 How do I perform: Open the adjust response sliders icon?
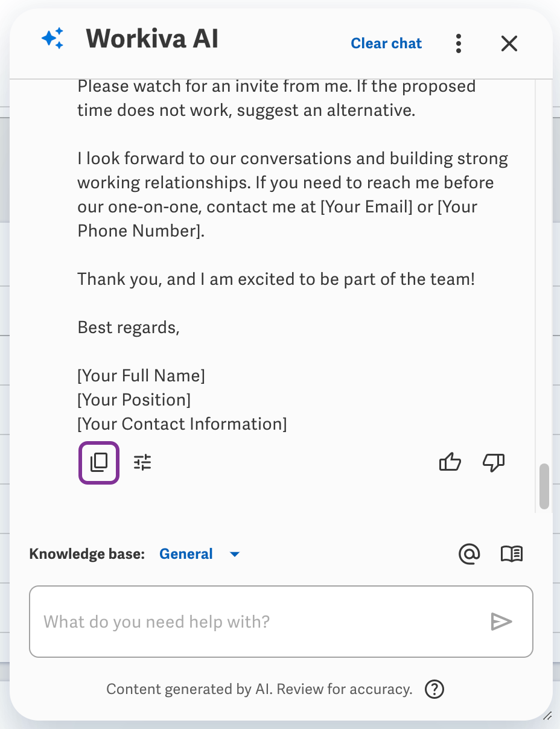click(x=142, y=463)
